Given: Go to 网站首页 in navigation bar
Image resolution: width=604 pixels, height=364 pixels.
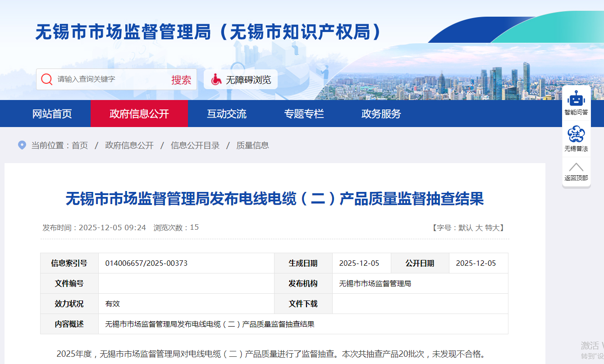Looking at the screenshot, I should (x=52, y=114).
